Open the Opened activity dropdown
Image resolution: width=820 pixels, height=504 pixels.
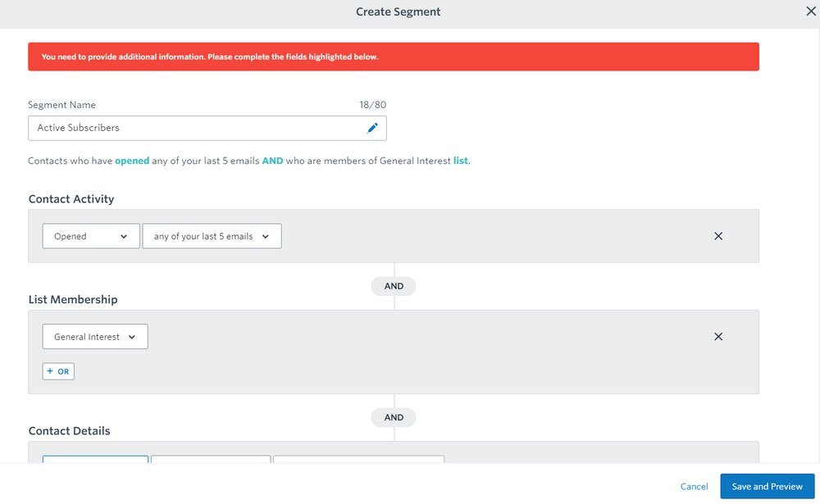91,236
